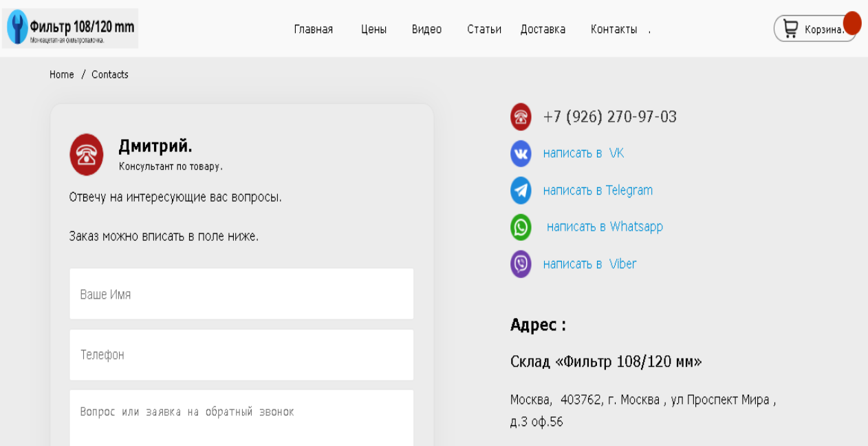Navigate to Статьи section
This screenshot has width=868, height=446.
tap(484, 30)
